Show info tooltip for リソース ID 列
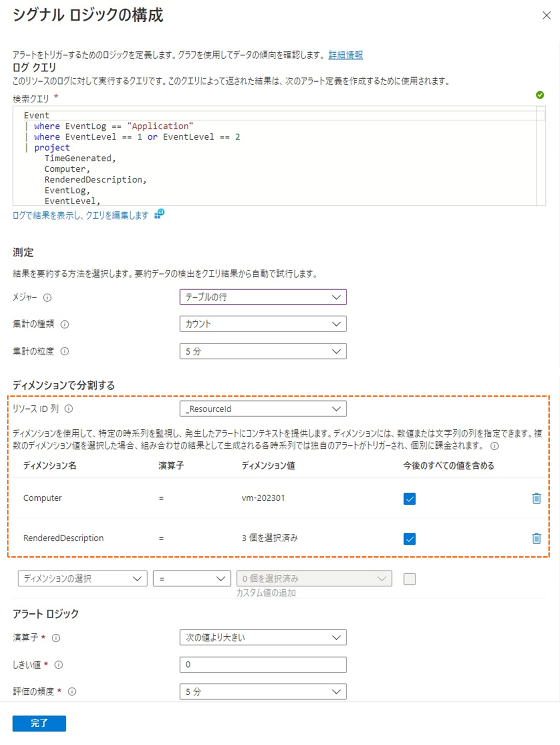The width and height of the screenshot is (560, 745). point(69,409)
